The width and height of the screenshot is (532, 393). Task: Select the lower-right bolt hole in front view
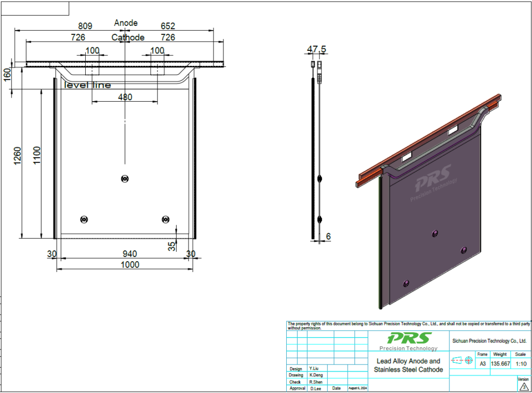pos(165,220)
